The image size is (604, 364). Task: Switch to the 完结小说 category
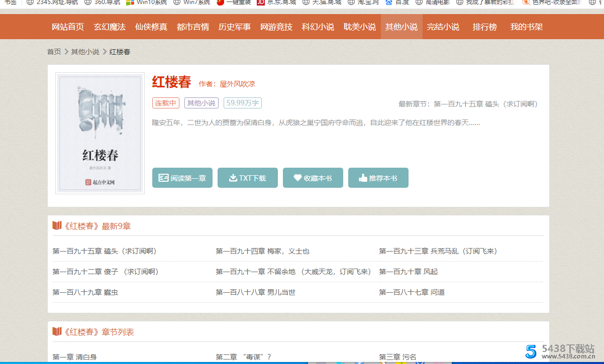pyautogui.click(x=443, y=27)
